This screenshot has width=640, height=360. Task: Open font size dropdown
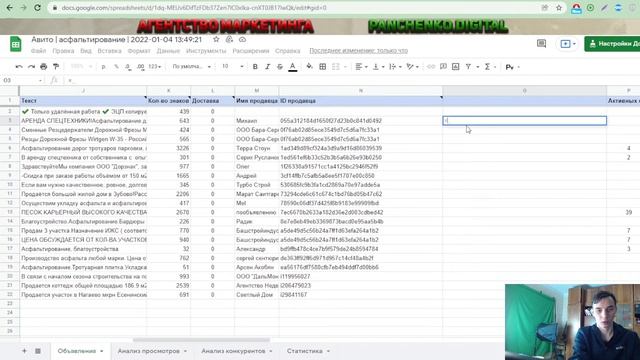[233, 67]
